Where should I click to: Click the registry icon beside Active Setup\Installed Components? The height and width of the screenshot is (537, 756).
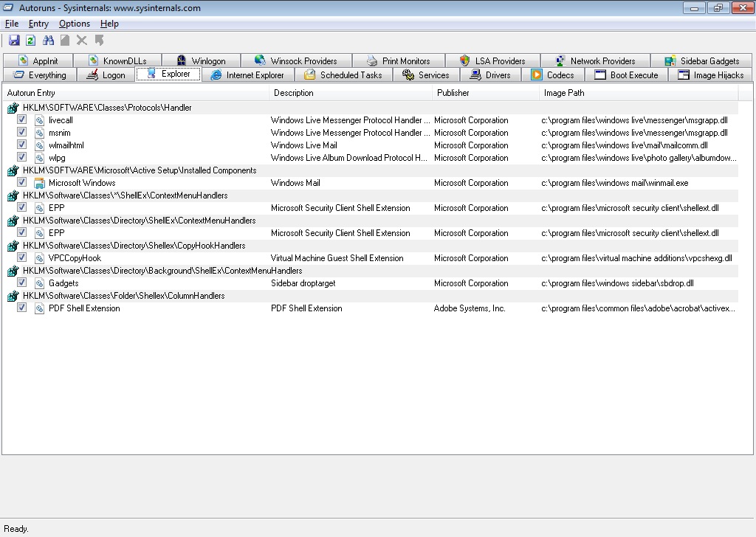[x=13, y=170]
